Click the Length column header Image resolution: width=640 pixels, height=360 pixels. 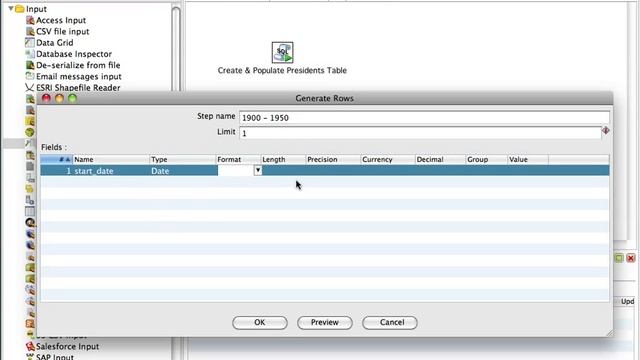pyautogui.click(x=283, y=159)
